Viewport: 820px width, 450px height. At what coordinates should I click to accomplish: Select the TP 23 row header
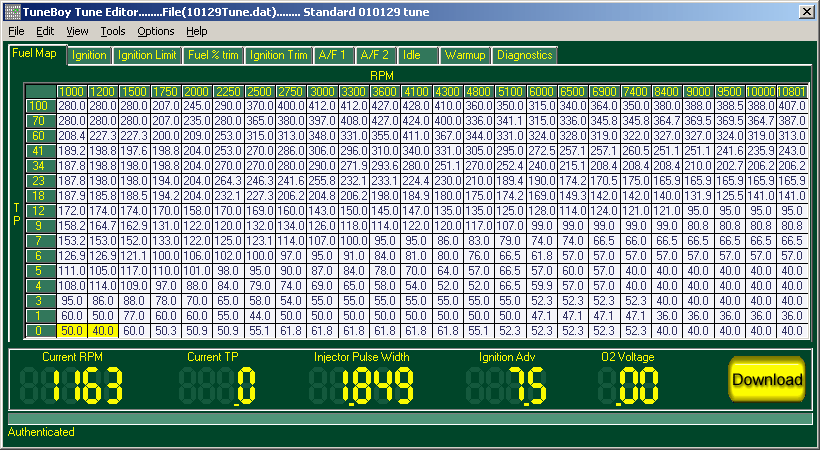tap(40, 181)
